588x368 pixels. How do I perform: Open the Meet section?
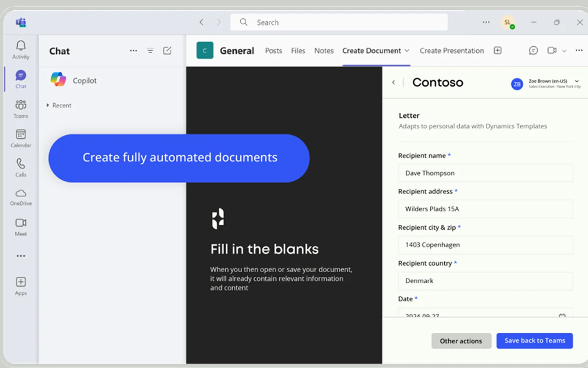21,227
